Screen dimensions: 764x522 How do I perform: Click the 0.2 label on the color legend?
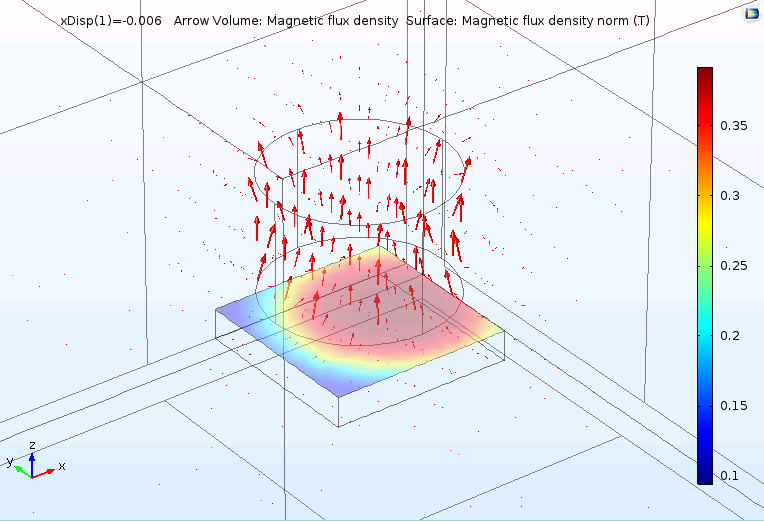tap(735, 335)
